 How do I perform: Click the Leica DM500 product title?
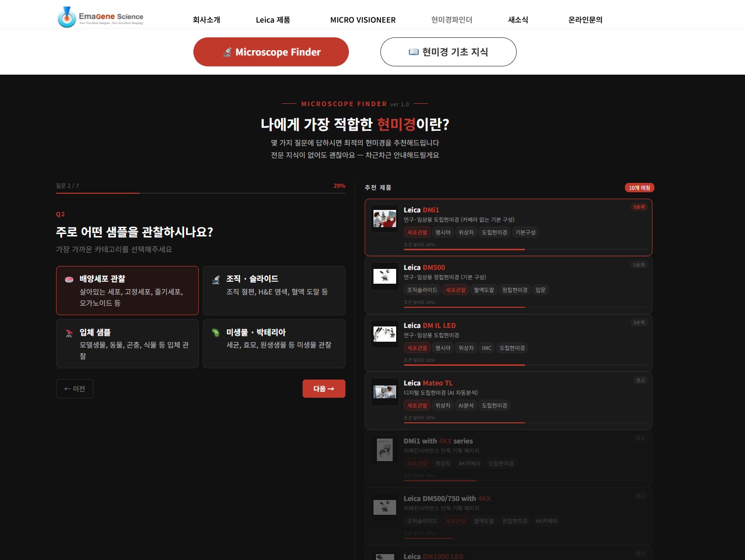(424, 267)
